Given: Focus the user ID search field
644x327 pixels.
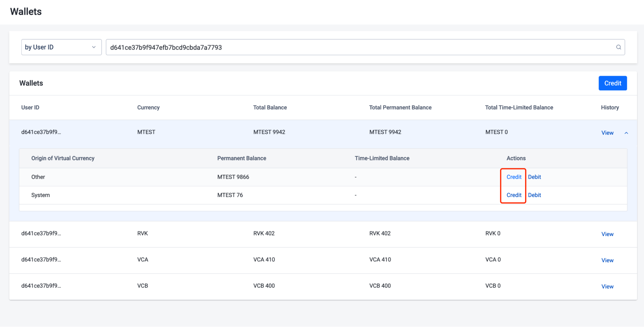Looking at the screenshot, I should pyautogui.click(x=365, y=47).
